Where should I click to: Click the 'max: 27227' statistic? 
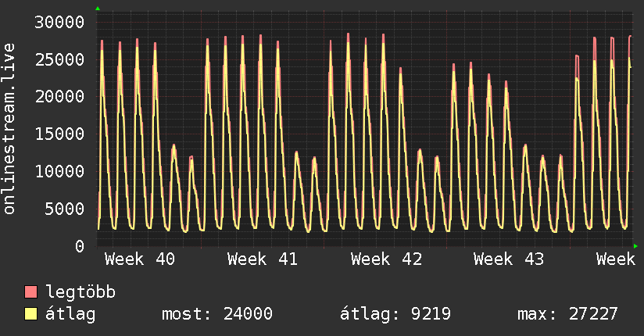click(x=567, y=314)
